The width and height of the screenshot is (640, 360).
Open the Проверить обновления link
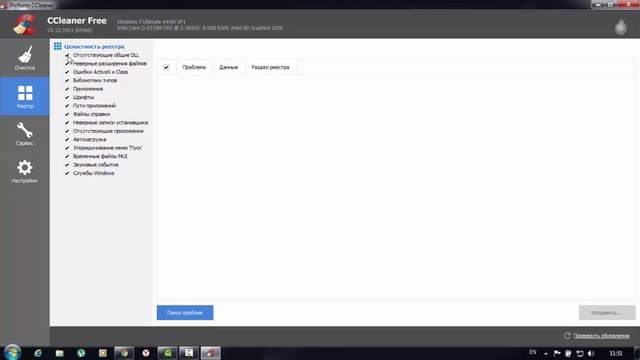tap(601, 336)
